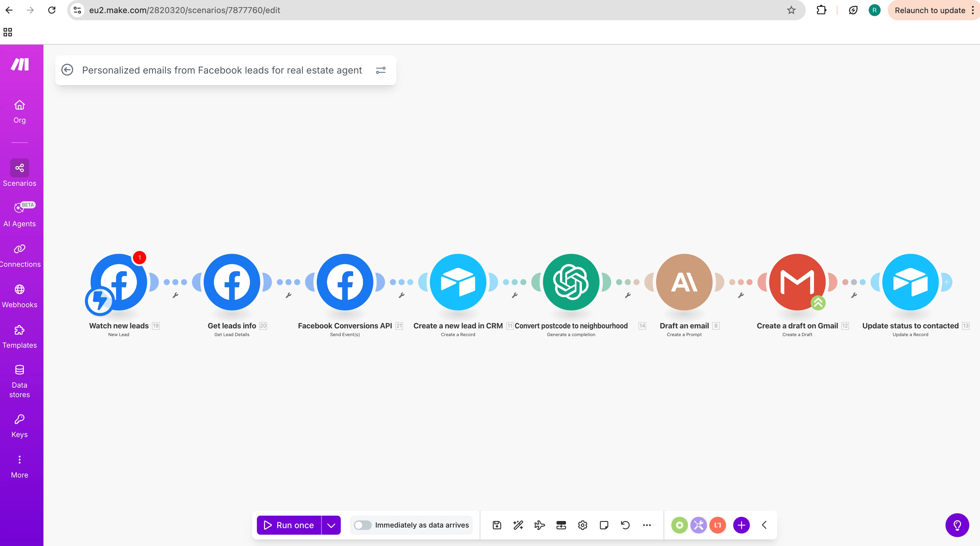
Task: Toggle the scheduling switch on
Action: [362, 525]
